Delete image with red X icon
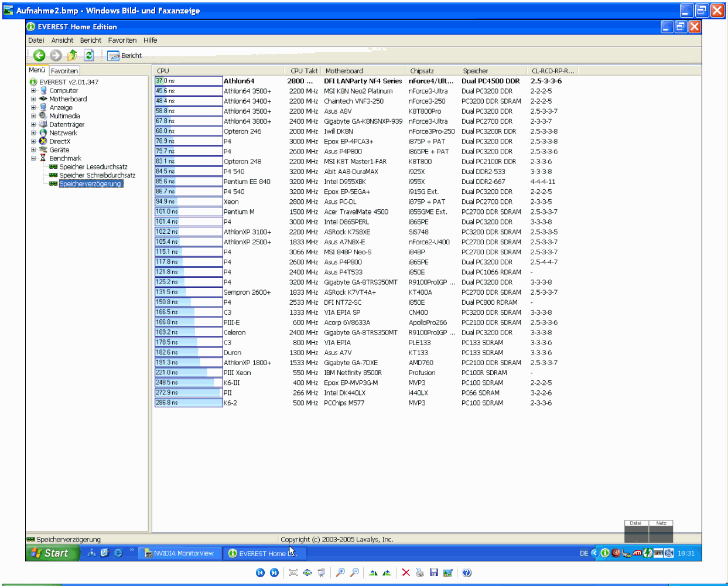This screenshot has width=728, height=586. click(x=406, y=573)
